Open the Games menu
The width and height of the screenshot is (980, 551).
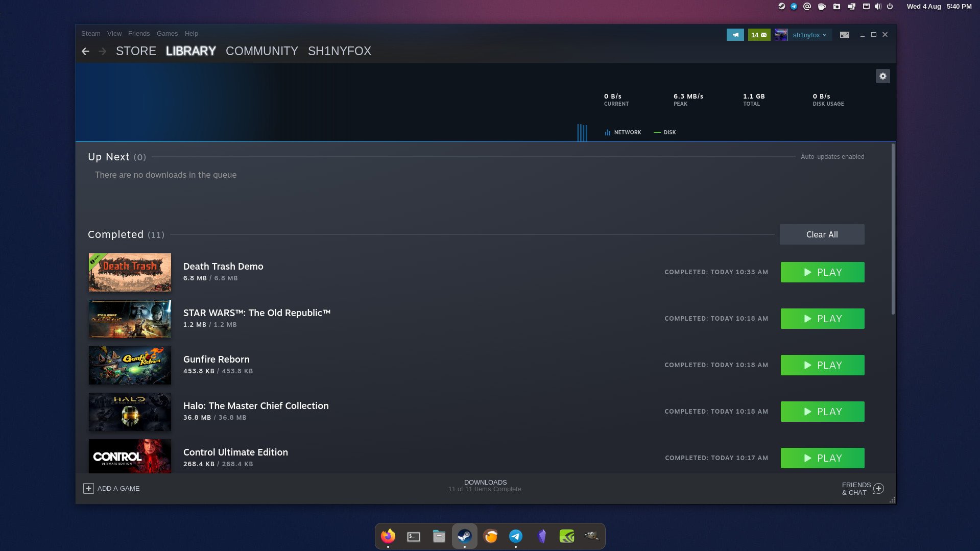click(167, 34)
